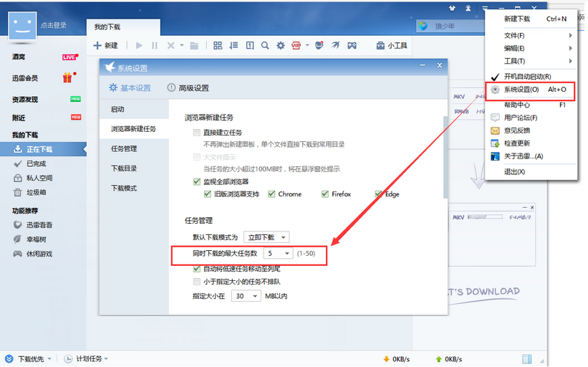This screenshot has width=588, height=367.
Task: Open the 小工具 toolbox
Action: click(x=392, y=45)
